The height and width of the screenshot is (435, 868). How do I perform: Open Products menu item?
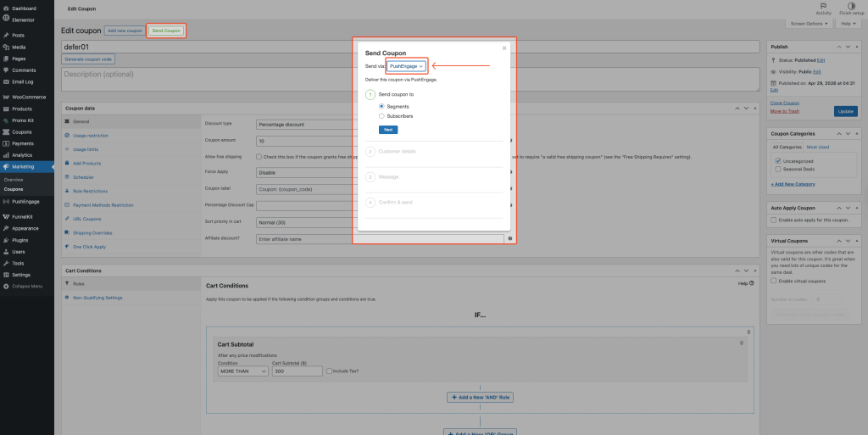(21, 109)
